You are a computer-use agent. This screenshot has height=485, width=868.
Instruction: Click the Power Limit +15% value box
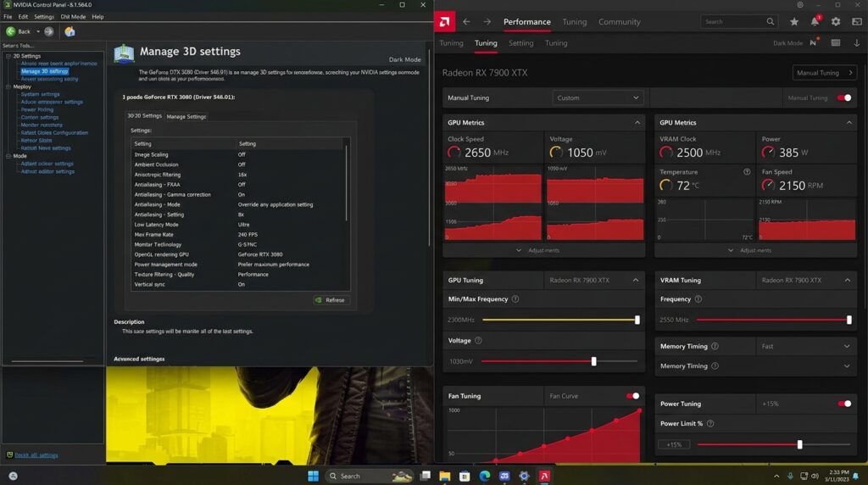pos(674,444)
